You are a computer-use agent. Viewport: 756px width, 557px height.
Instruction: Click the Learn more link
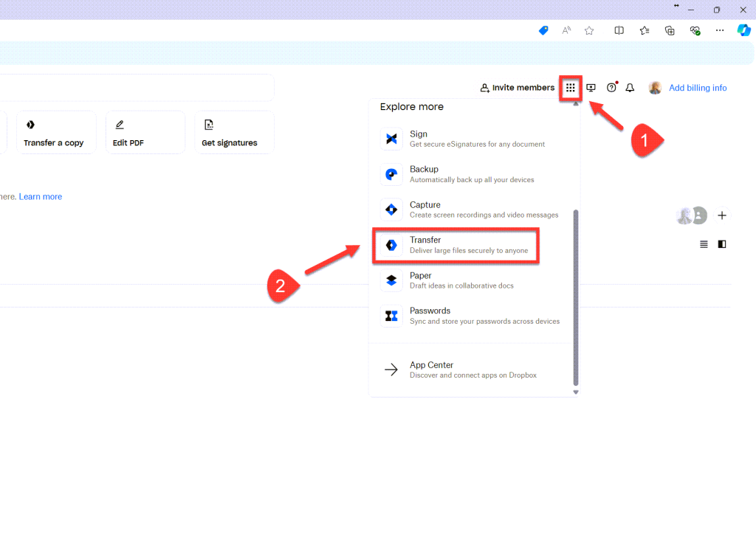tap(41, 196)
